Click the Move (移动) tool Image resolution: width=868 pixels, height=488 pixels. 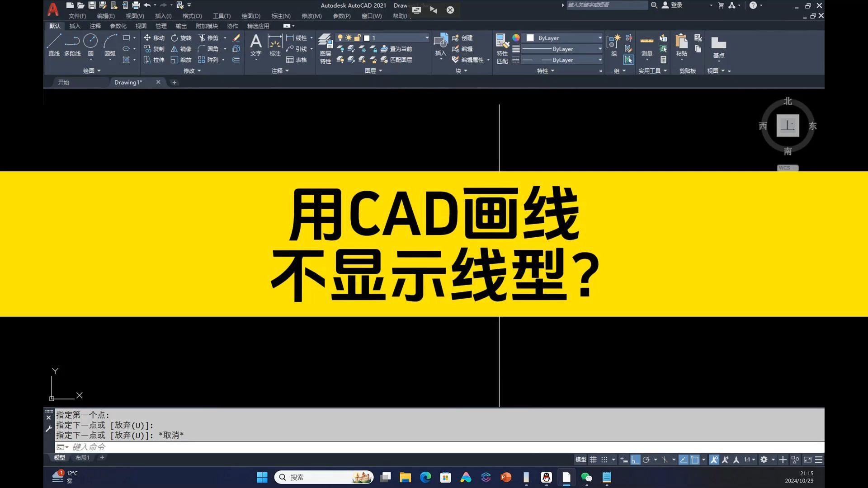154,38
